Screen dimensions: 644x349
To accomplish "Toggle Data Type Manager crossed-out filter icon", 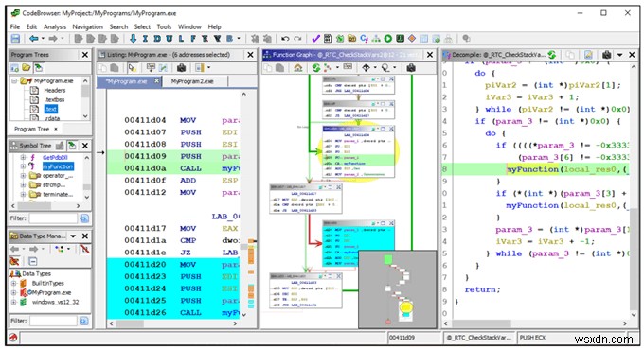I will click(84, 249).
